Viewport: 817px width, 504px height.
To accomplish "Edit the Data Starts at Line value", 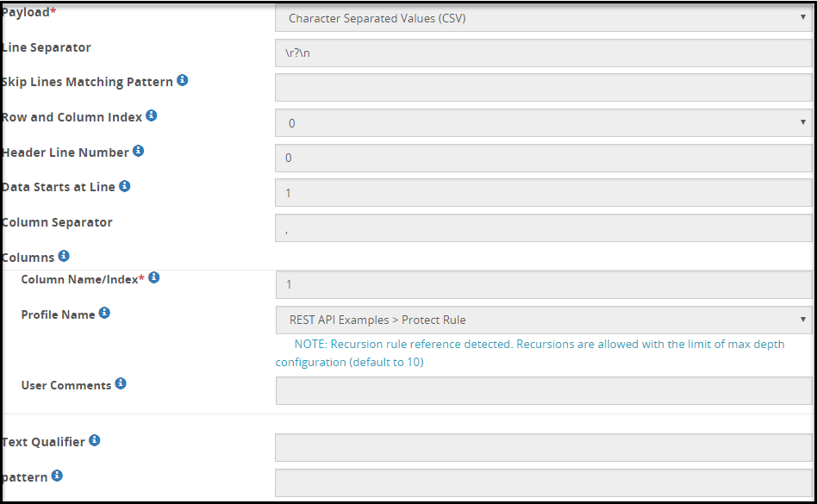I will click(x=543, y=192).
